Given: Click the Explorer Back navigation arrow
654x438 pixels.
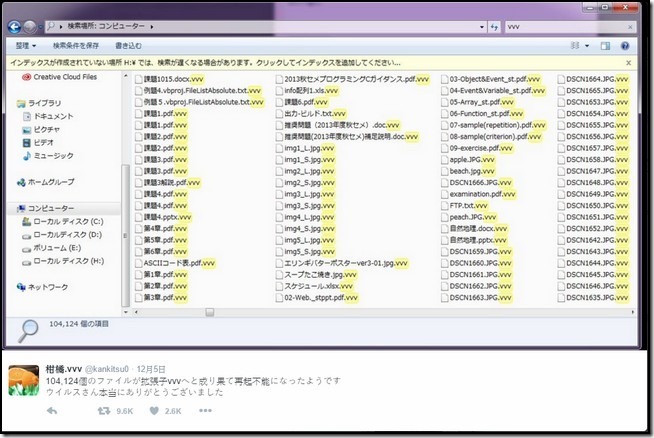Looking at the screenshot, I should pyautogui.click(x=14, y=27).
